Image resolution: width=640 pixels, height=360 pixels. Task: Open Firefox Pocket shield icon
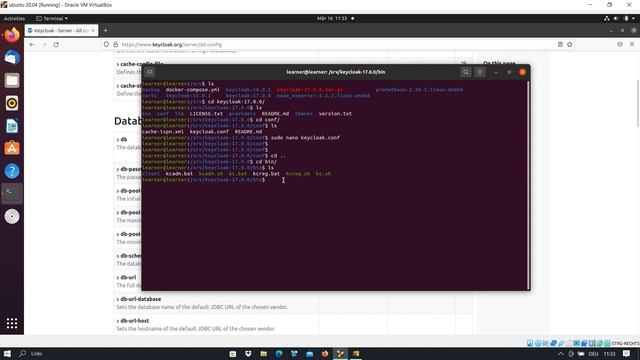(x=620, y=44)
